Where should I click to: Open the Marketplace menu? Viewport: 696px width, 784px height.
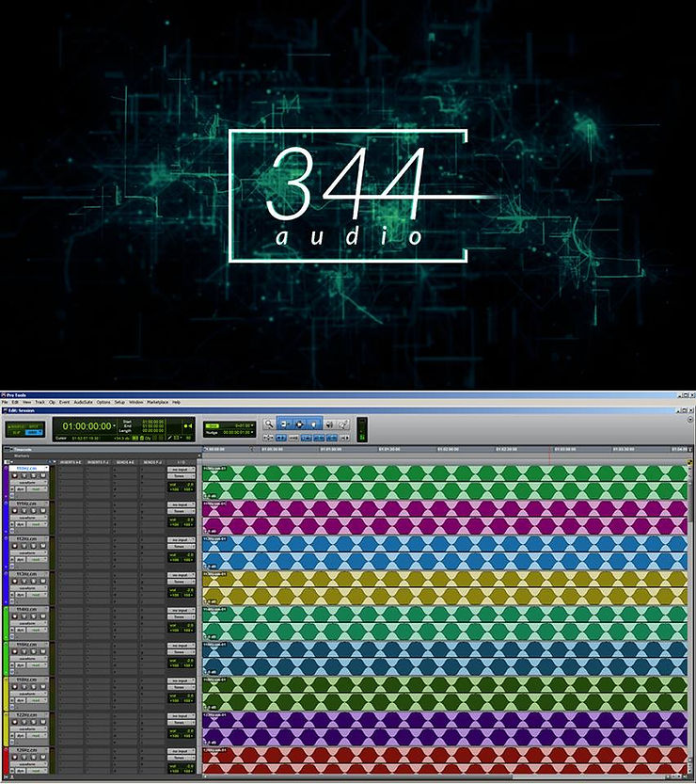click(x=158, y=402)
